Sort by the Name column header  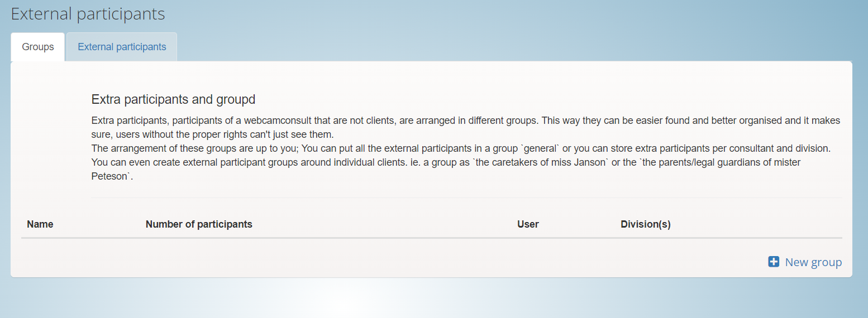tap(40, 224)
